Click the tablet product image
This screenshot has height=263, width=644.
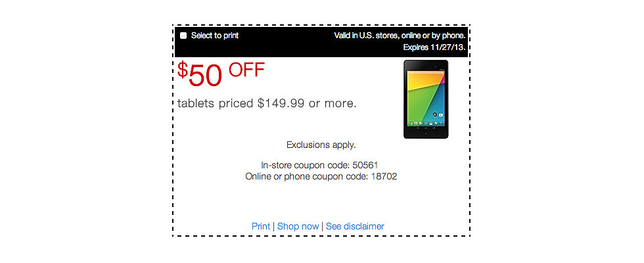point(425,99)
